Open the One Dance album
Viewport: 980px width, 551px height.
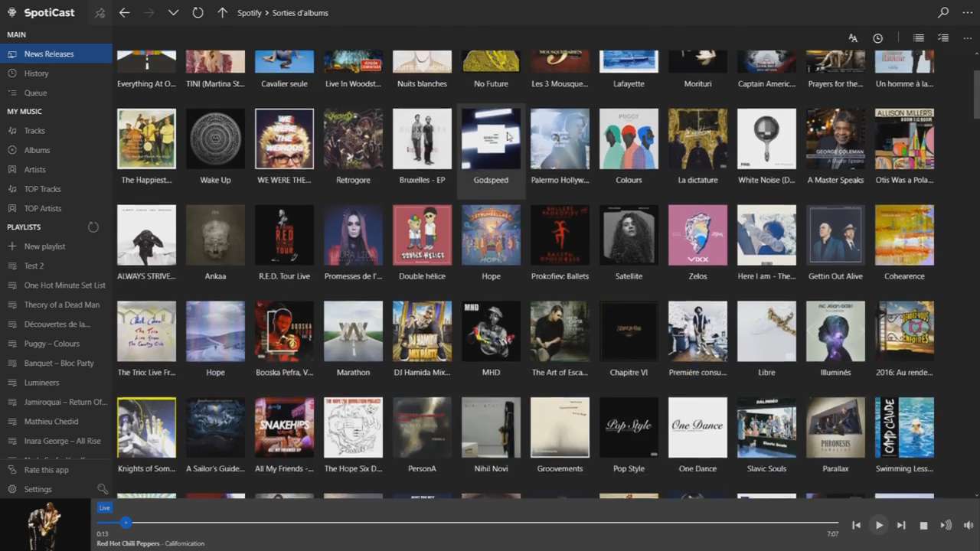(697, 436)
